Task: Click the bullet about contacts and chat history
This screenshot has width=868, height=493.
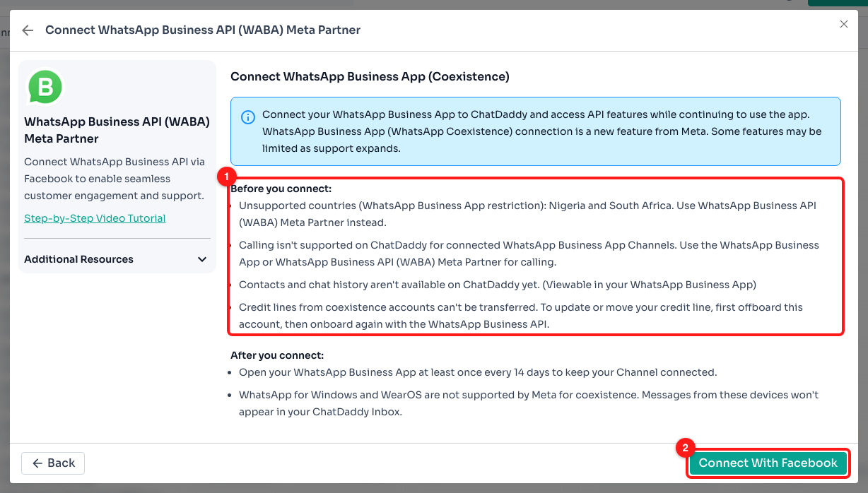Action: pyautogui.click(x=498, y=285)
